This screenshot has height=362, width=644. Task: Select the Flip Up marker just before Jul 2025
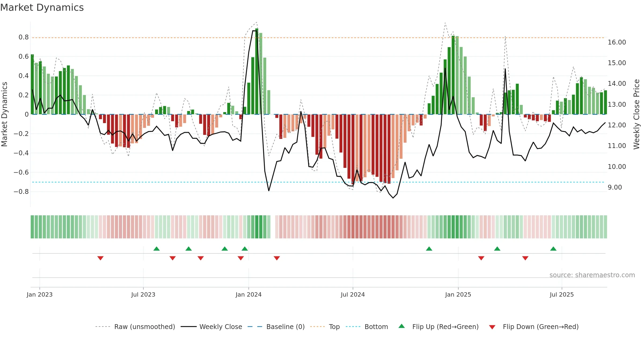tap(553, 249)
